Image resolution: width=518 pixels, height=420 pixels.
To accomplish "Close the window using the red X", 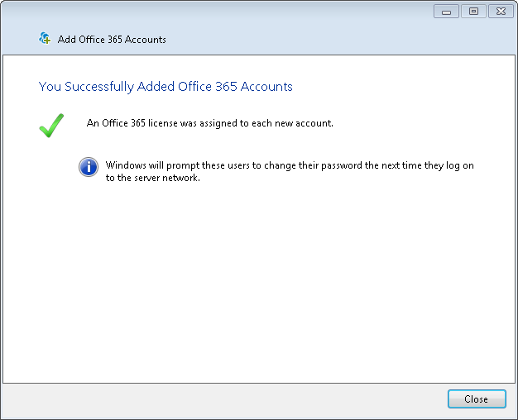I will (500, 12).
